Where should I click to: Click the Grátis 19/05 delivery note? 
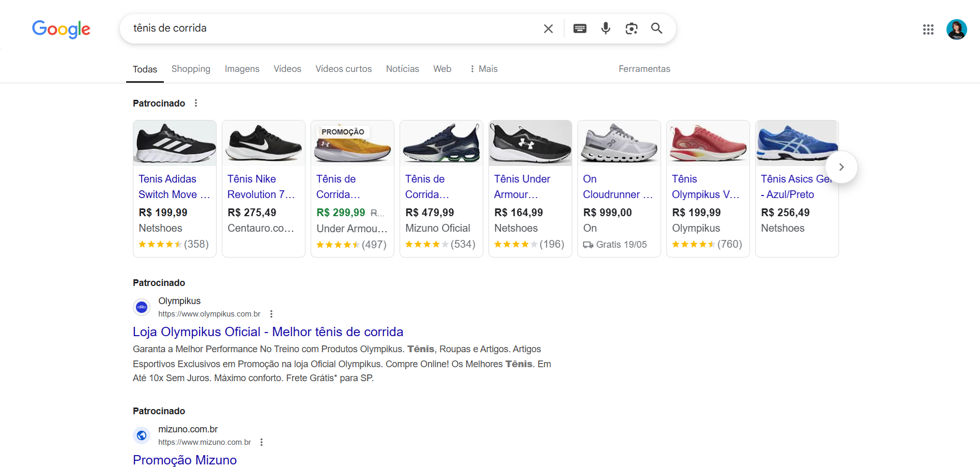click(615, 245)
